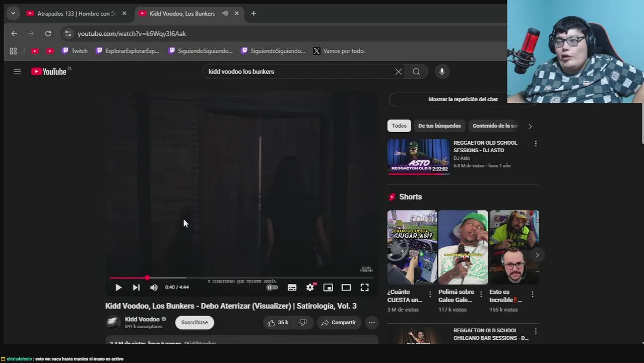
Task: Open the Vamos por todo X bookmark
Action: 339,51
